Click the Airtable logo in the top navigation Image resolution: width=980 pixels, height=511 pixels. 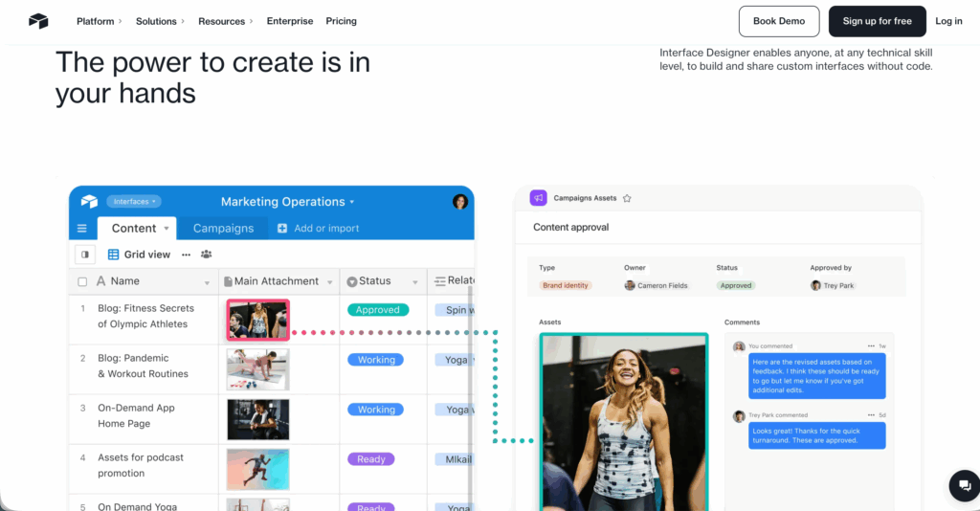point(38,21)
